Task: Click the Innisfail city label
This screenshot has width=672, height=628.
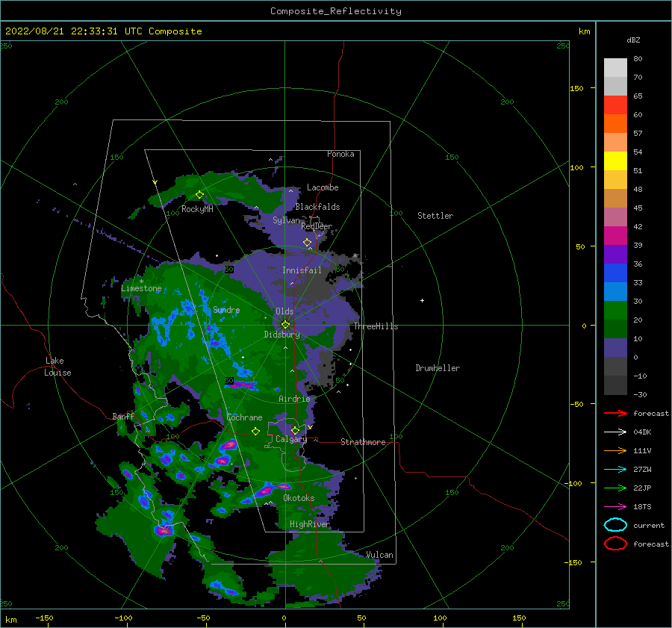Action: pyautogui.click(x=302, y=270)
